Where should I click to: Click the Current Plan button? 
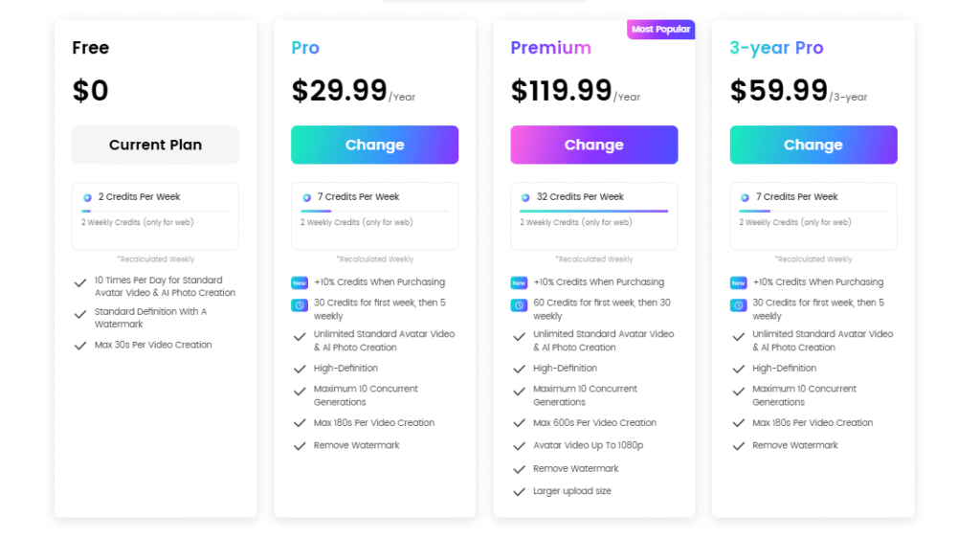tap(155, 145)
